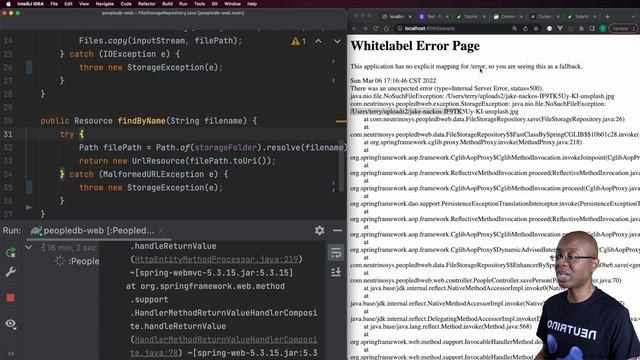Open the Navigate menu

[x=104, y=4]
